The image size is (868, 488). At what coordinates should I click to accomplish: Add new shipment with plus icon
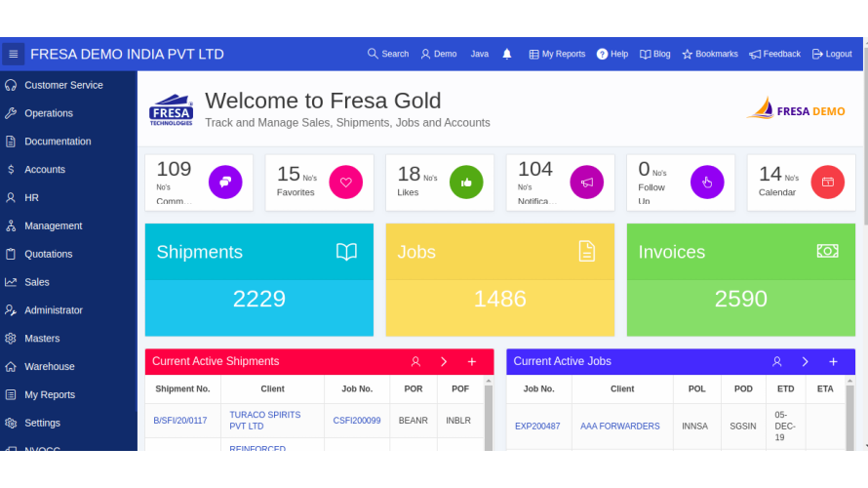pyautogui.click(x=472, y=362)
